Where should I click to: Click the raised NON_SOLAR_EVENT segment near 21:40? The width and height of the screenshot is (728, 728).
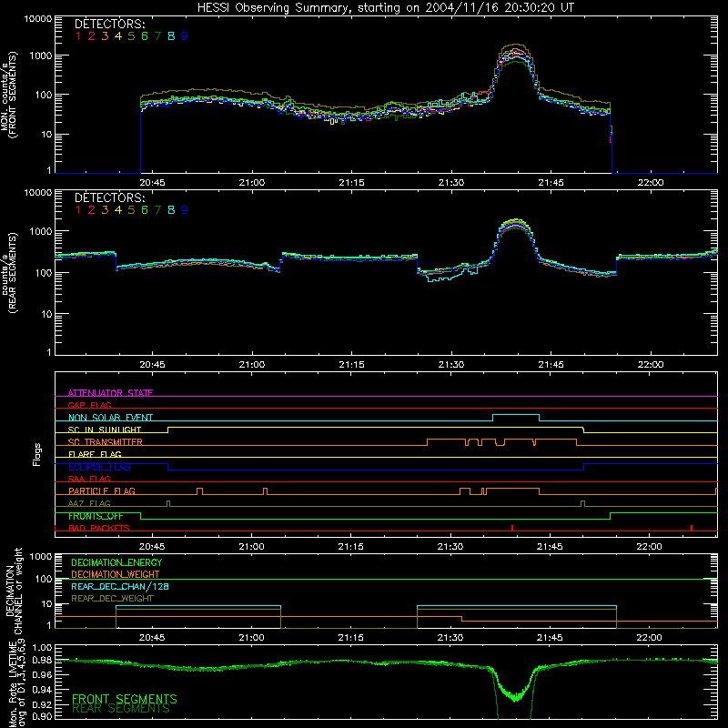pos(516,415)
